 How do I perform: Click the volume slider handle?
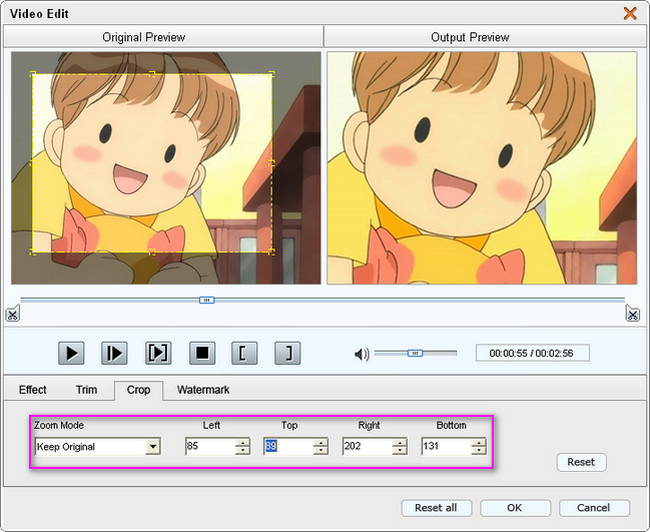[x=415, y=353]
